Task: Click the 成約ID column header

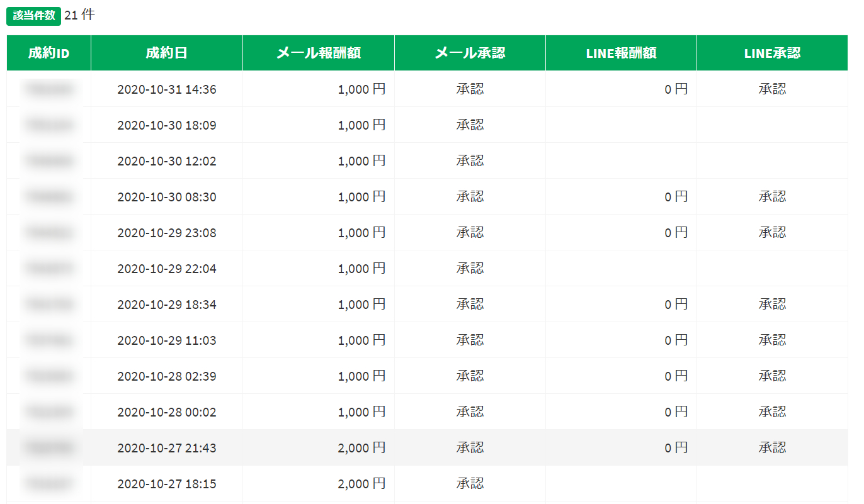Action: click(x=48, y=53)
